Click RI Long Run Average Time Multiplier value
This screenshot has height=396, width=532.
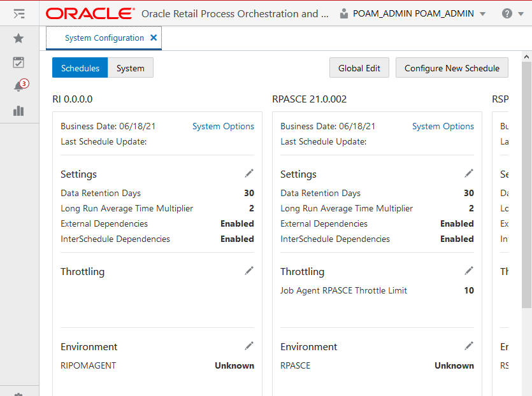click(x=252, y=208)
